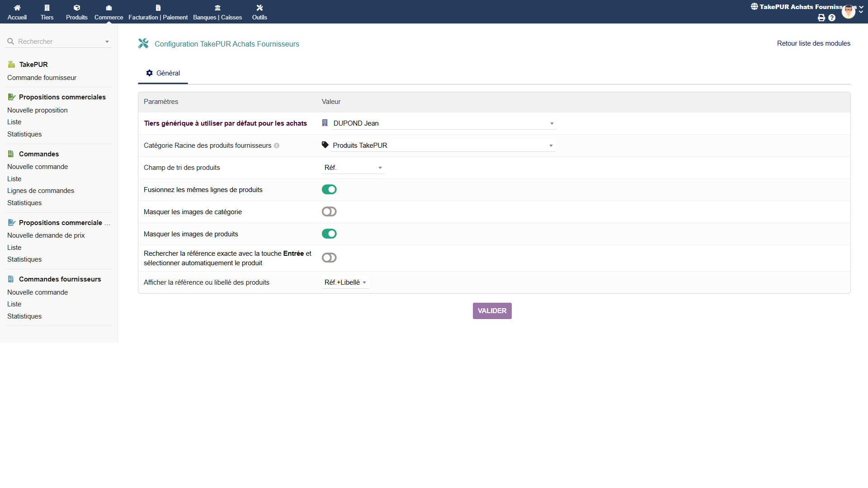
Task: Turn off Masquer les images de produits
Action: 329,234
